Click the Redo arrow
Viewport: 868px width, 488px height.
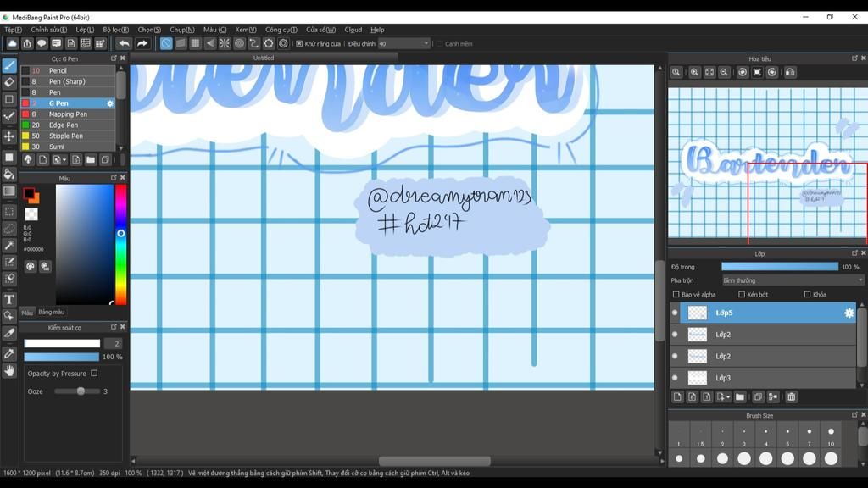point(142,44)
